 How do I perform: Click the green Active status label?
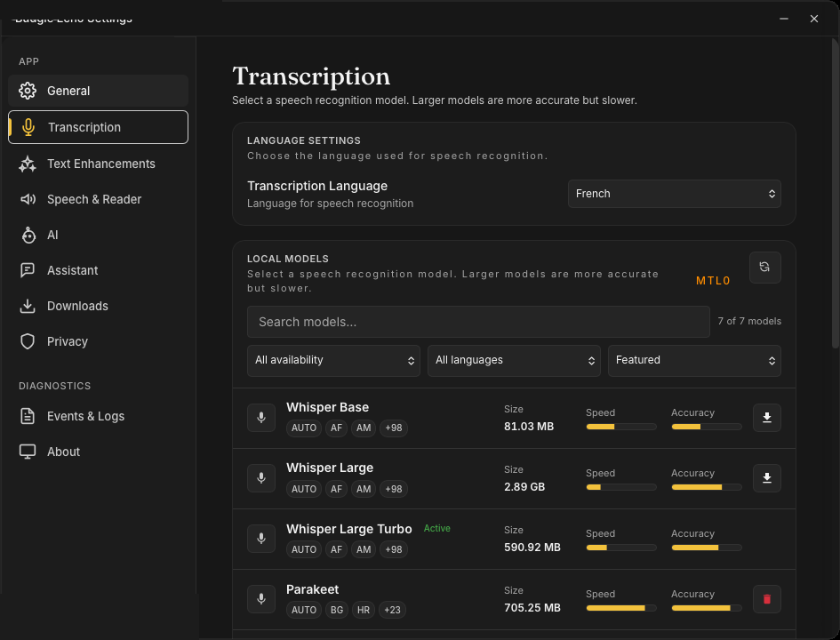tap(437, 529)
